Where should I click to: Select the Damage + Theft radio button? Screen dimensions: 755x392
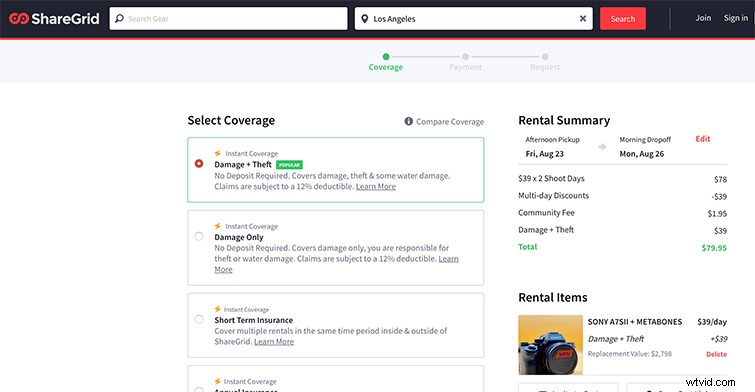tap(199, 164)
